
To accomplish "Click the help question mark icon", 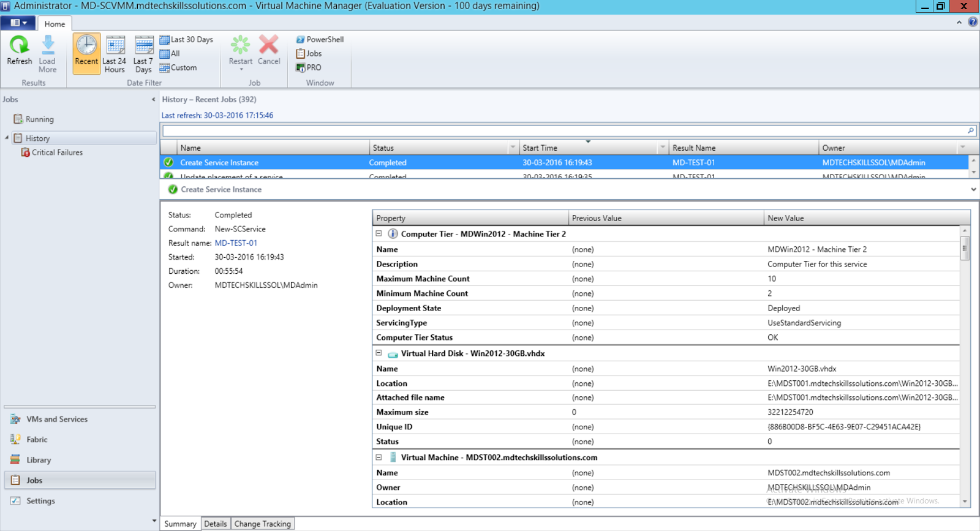I will [x=973, y=22].
